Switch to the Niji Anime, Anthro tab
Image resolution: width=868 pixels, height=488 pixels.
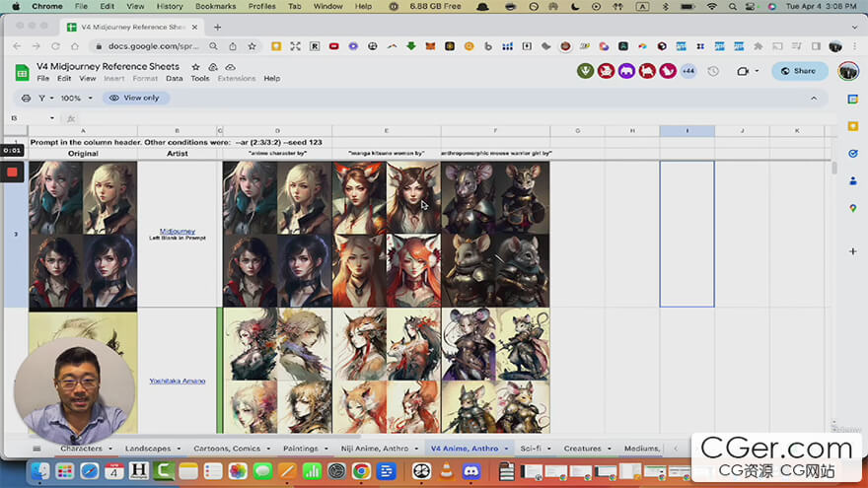[x=375, y=449]
